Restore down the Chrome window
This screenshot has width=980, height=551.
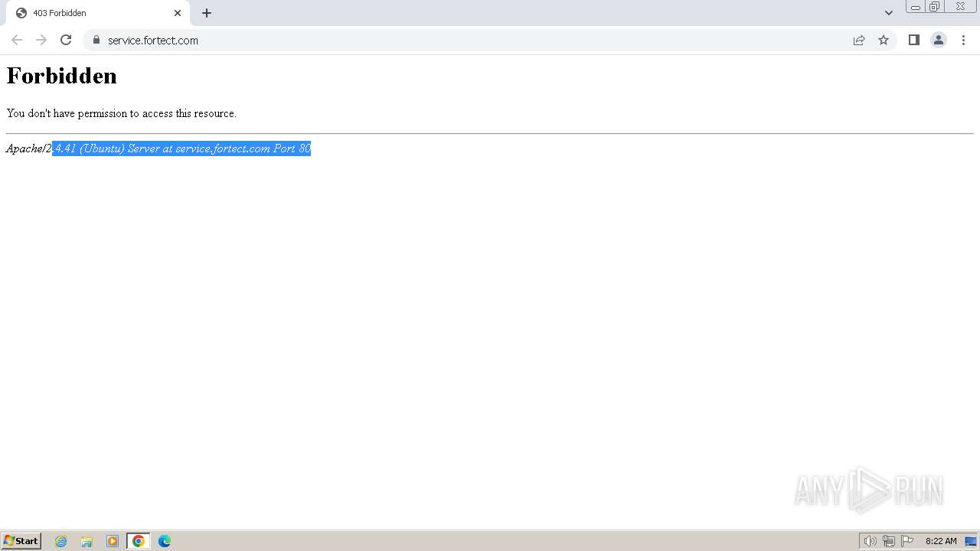click(934, 7)
